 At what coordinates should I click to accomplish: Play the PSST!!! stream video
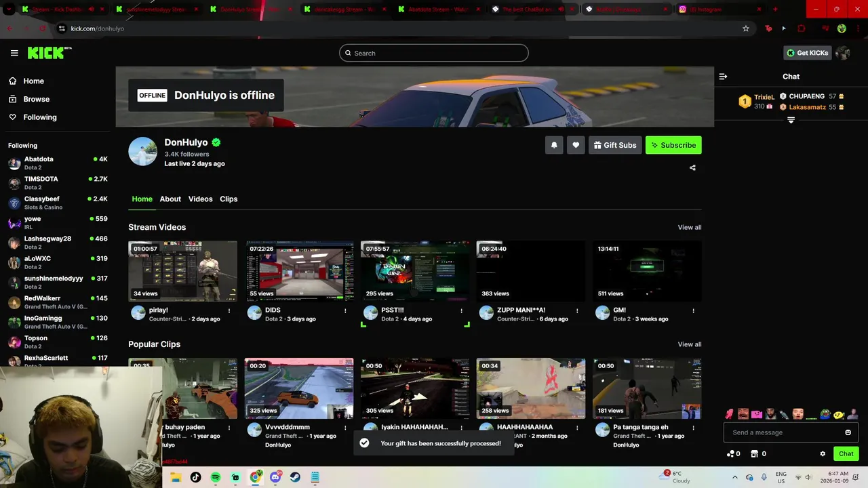click(x=415, y=271)
